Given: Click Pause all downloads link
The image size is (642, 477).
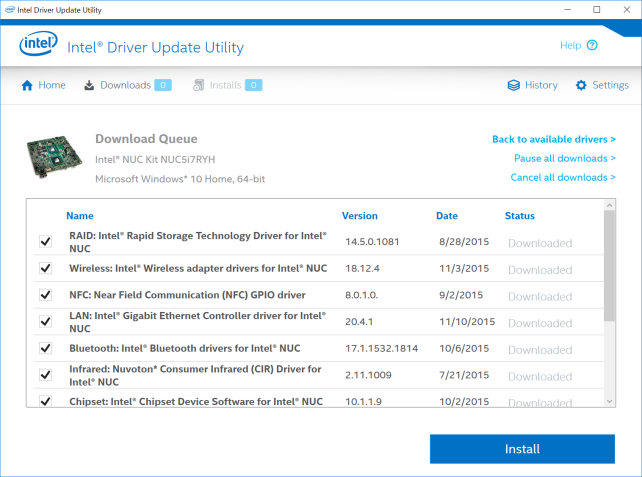Looking at the screenshot, I should click(x=565, y=158).
